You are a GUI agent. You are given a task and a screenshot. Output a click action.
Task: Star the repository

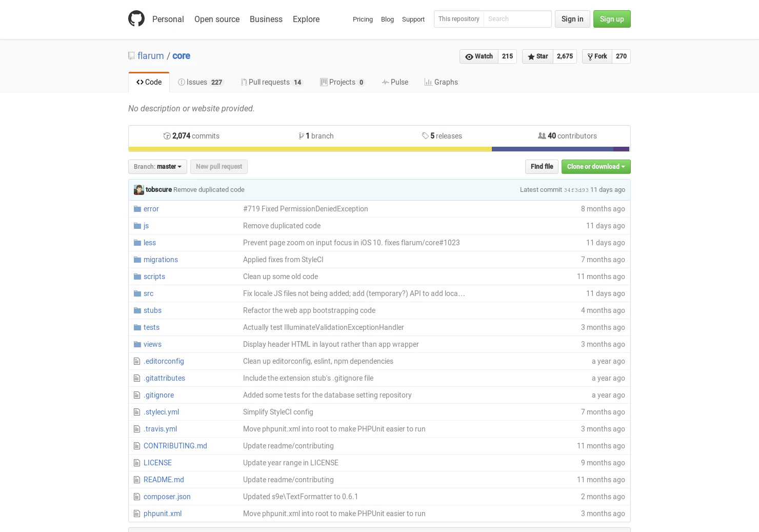click(537, 56)
